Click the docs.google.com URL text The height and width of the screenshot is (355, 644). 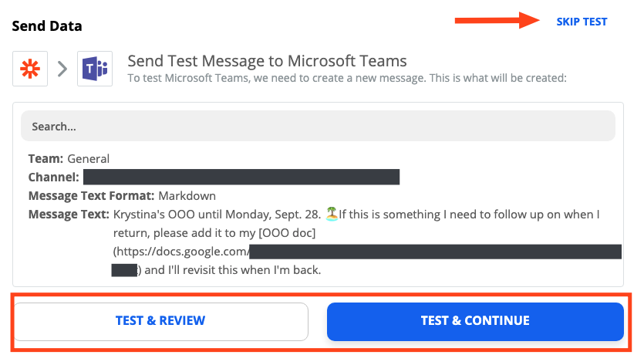point(181,252)
